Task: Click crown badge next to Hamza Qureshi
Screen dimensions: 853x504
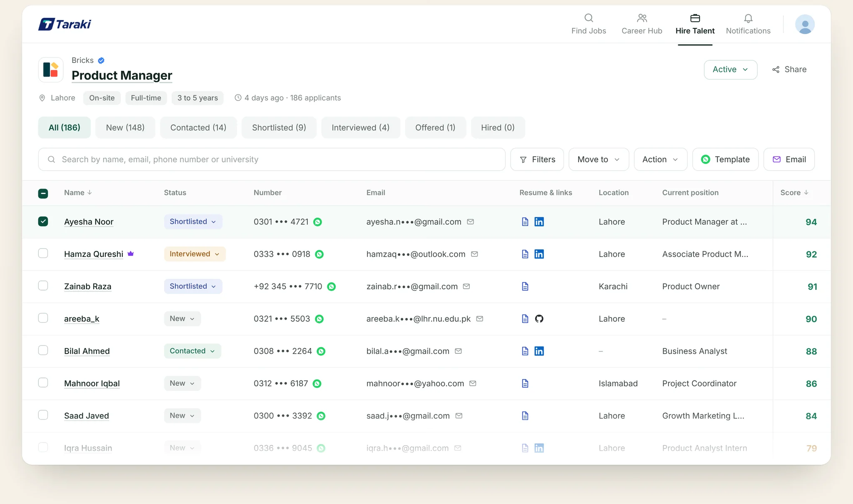Action: pos(130,253)
